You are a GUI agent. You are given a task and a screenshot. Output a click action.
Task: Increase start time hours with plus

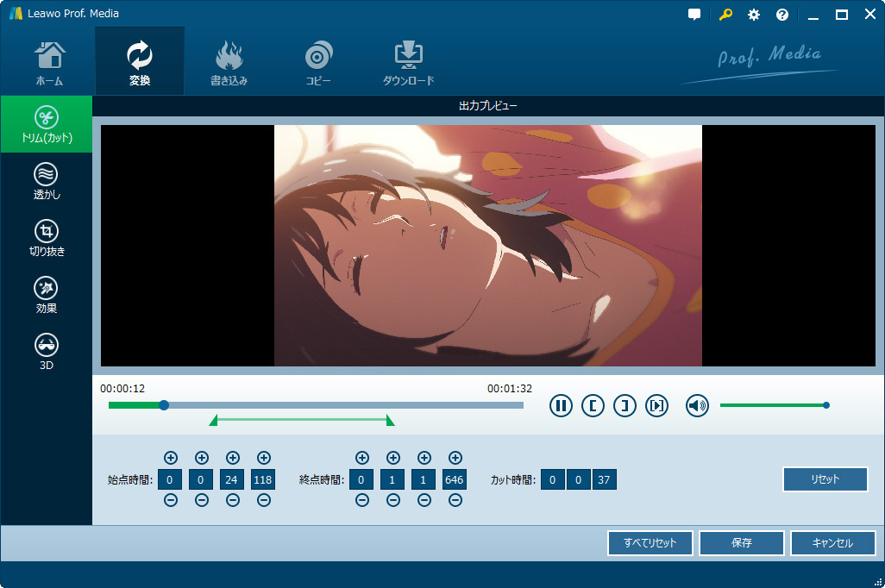pos(171,458)
